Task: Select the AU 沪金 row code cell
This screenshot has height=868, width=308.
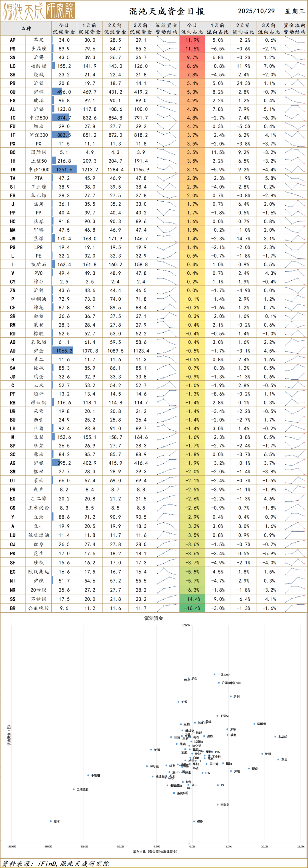Action: click(x=13, y=351)
